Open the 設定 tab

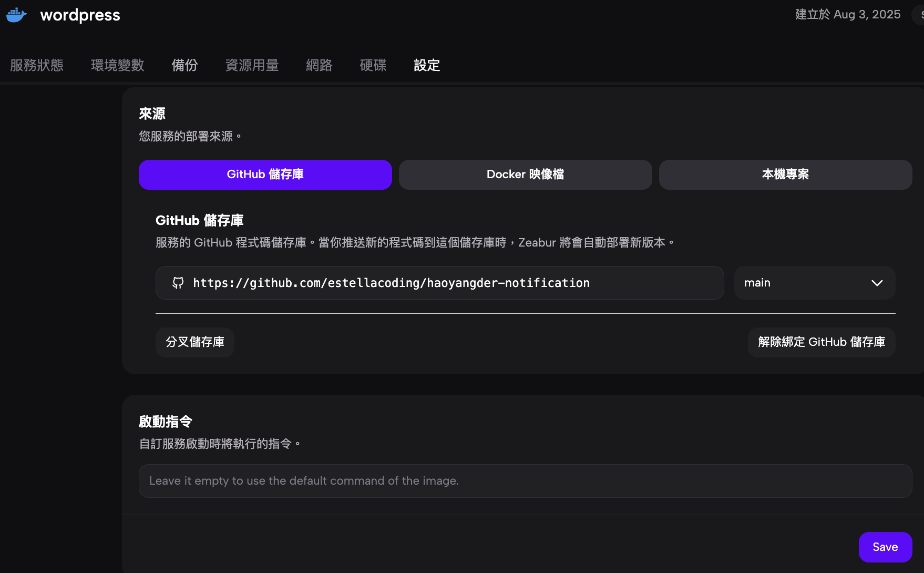click(x=427, y=65)
